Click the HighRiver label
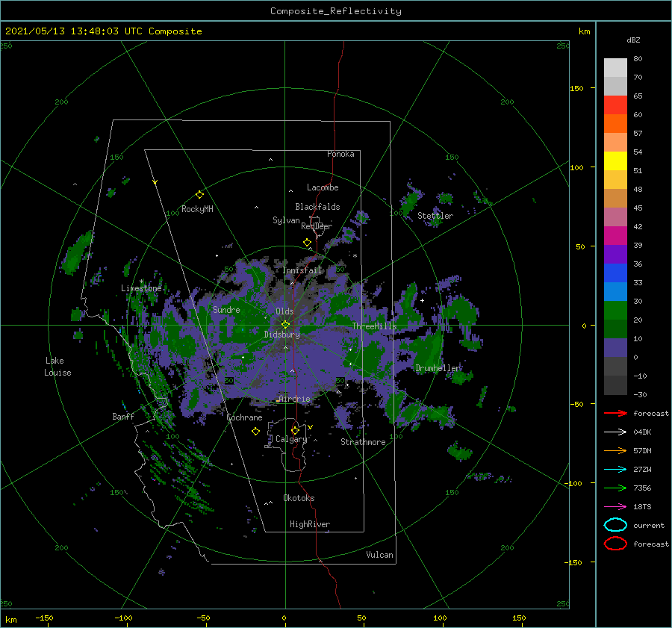This screenshot has height=628, width=672. 310,524
